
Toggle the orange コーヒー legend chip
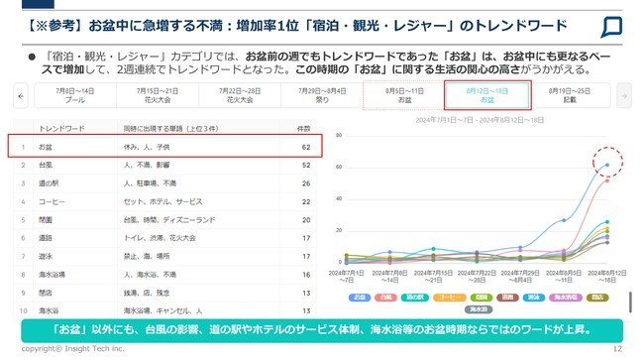pyautogui.click(x=450, y=298)
